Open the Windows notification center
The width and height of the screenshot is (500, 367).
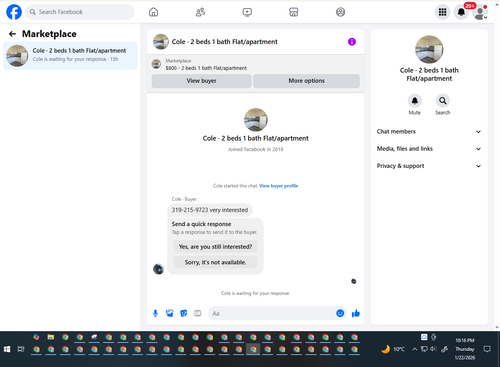tap(487, 349)
